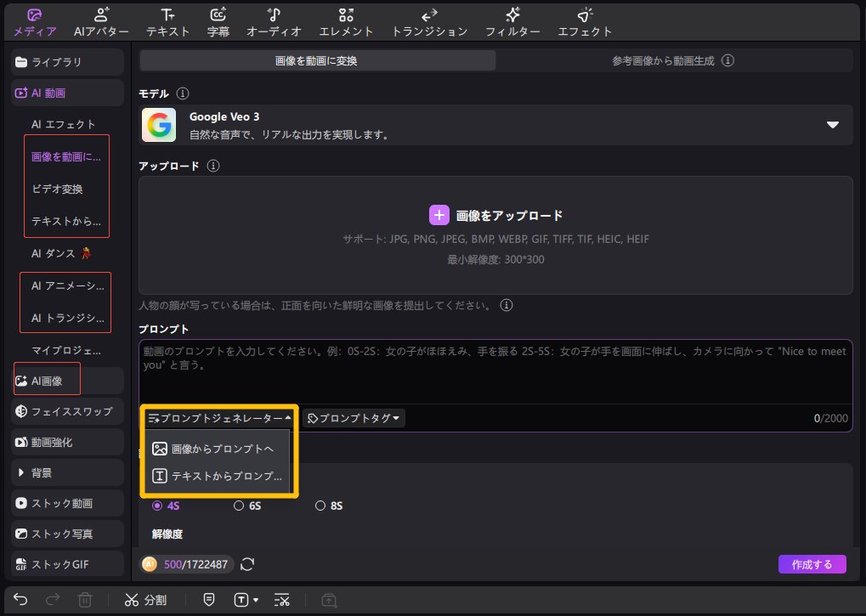Select the 4S duration option
Image resolution: width=866 pixels, height=616 pixels.
pos(157,506)
